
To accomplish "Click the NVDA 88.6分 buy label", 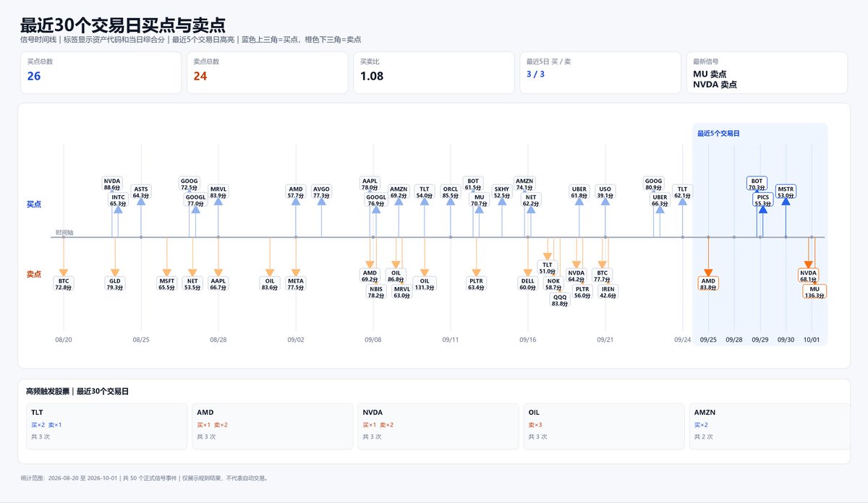I will (112, 184).
